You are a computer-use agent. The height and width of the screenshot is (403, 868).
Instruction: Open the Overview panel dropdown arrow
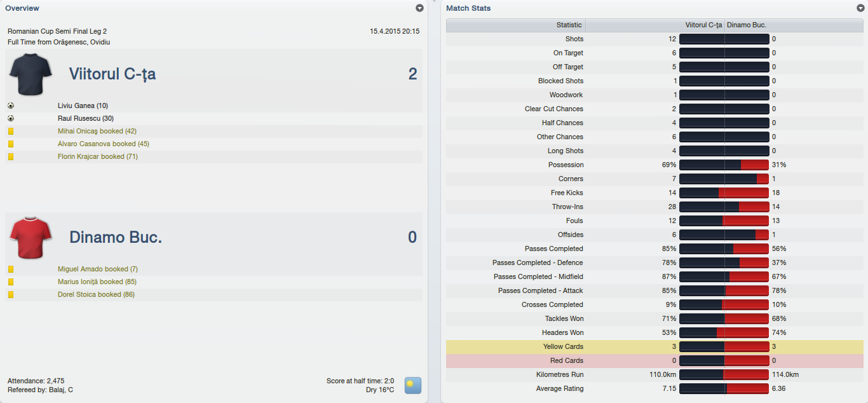[419, 8]
